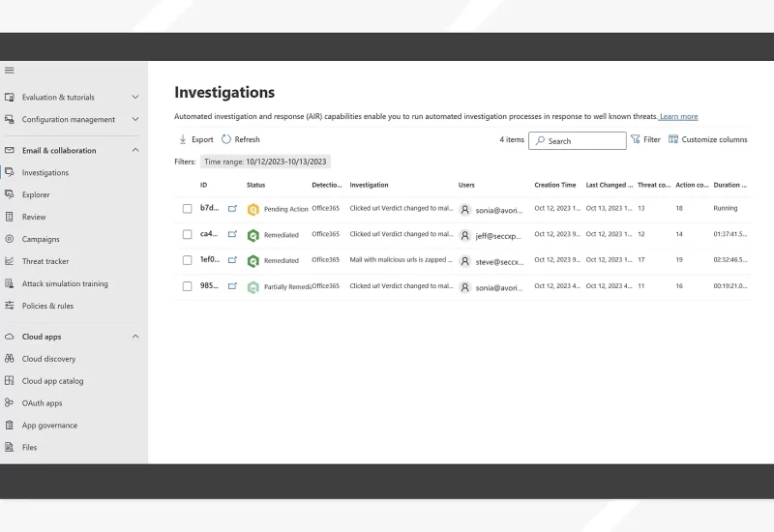This screenshot has width=774, height=532.
Task: Click 'Mail with malicious urls is zapped' text
Action: point(401,259)
